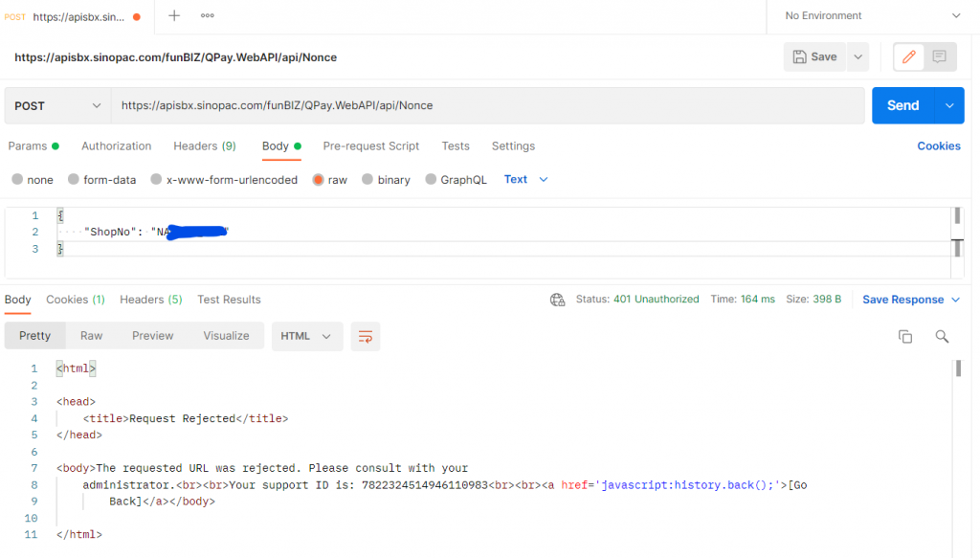This screenshot has height=558, width=980.
Task: Open the HTML response format dropdown
Action: coord(307,336)
